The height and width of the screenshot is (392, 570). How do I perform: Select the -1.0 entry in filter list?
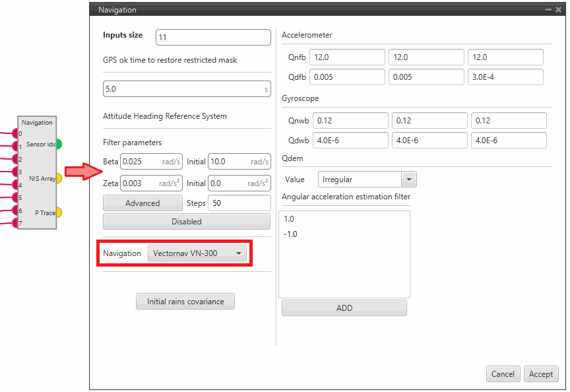coord(290,234)
